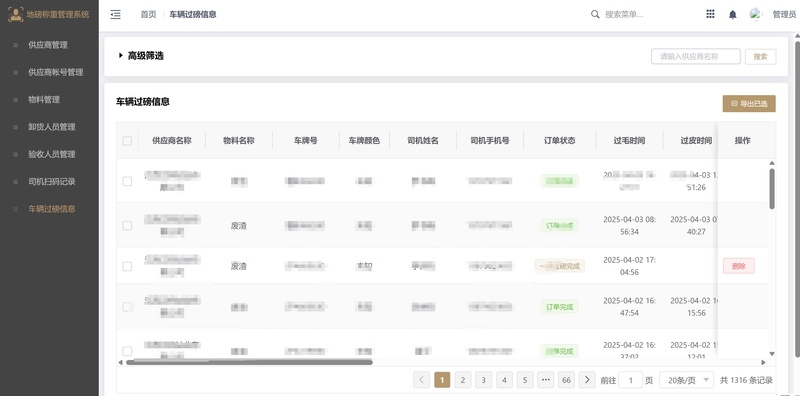
Task: Go to 首页 breadcrumb
Action: coord(148,14)
